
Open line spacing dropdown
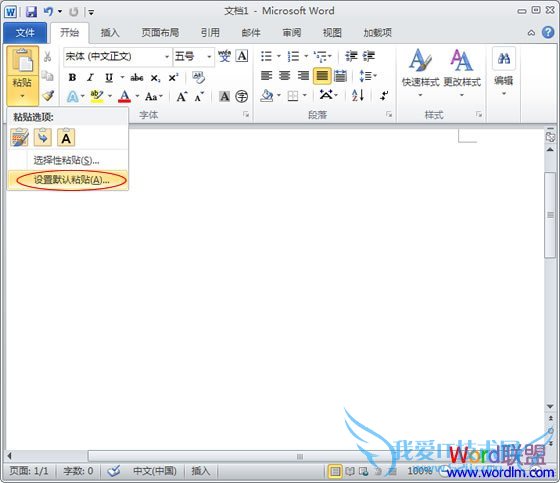click(368, 76)
